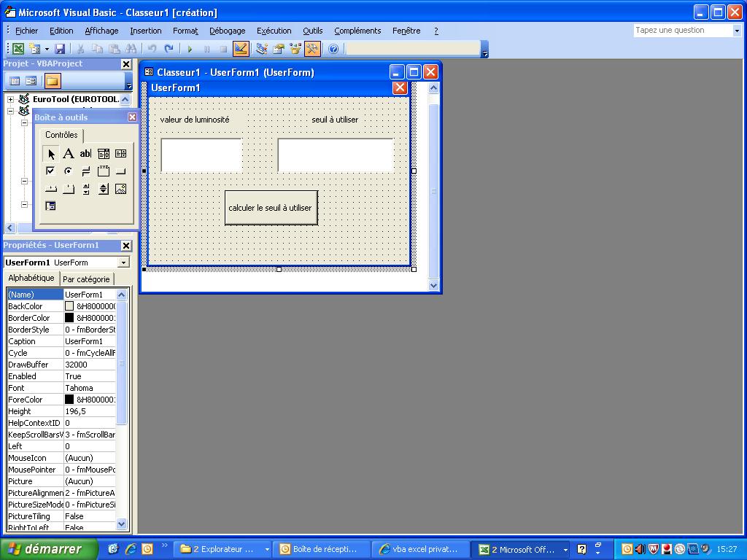The image size is (747, 560).
Task: Select the RefEdit tool in the toolbox
Action: (50, 206)
